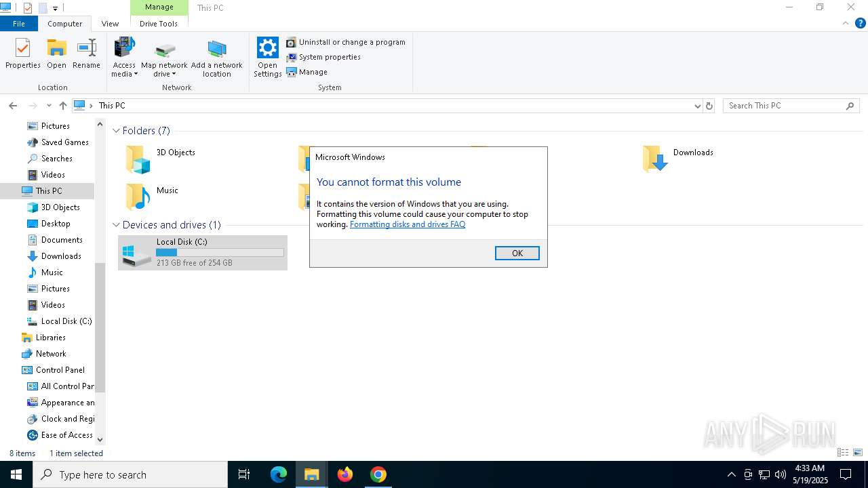This screenshot has width=868, height=488.
Task: Click the Manage contextual tab
Action: click(x=159, y=7)
